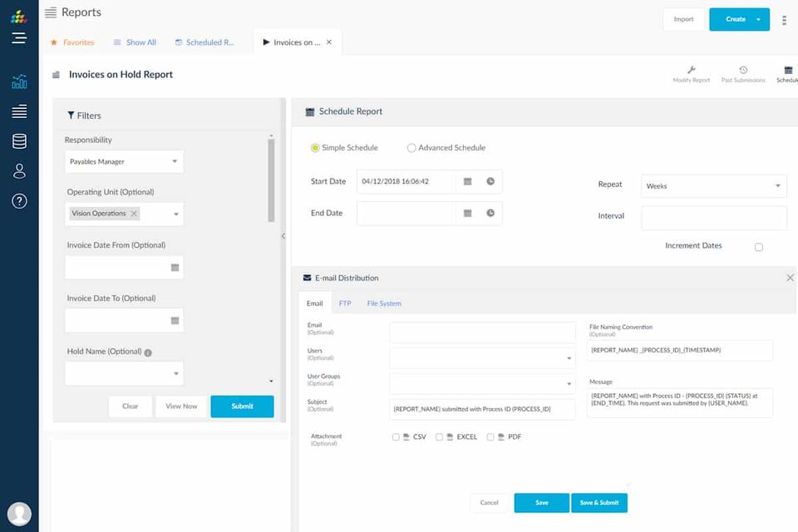This screenshot has width=798, height=532.
Task: Click the scrollbar down arrow in Filters
Action: point(271,382)
